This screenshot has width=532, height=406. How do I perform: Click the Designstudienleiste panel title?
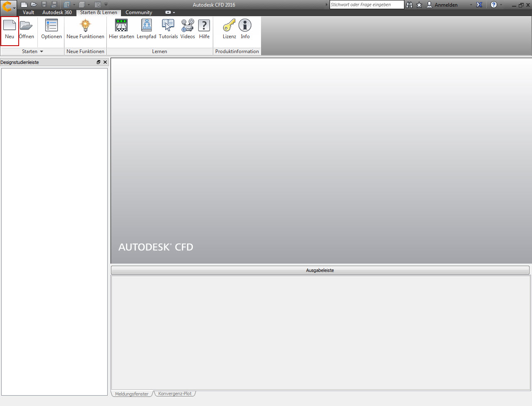tap(20, 62)
